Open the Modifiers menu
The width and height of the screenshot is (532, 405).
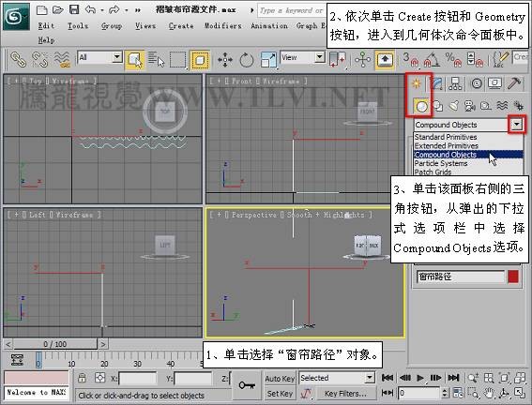point(223,25)
